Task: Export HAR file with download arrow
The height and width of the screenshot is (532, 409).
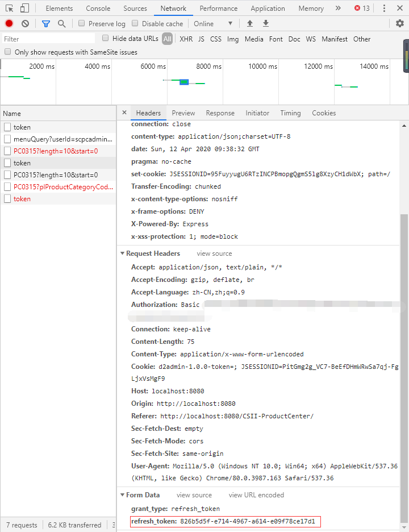Action: pos(266,23)
